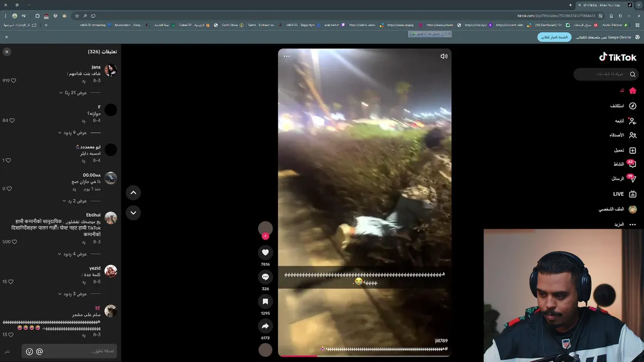Viewport: 644px width, 362px height.
Task: Open a new Chrome tab
Action: (571, 5)
